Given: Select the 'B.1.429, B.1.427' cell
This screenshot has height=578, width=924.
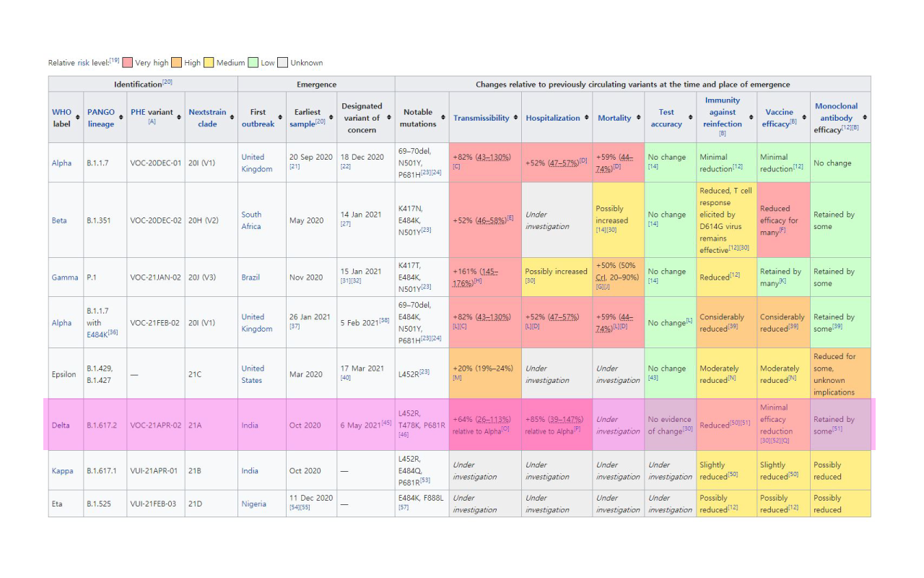Looking at the screenshot, I should (105, 374).
